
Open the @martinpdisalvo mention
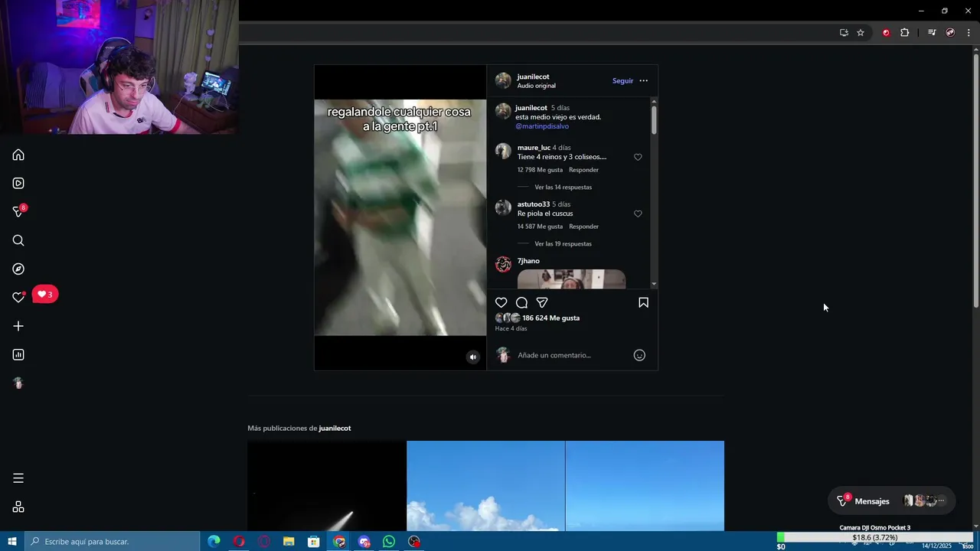coord(542,126)
